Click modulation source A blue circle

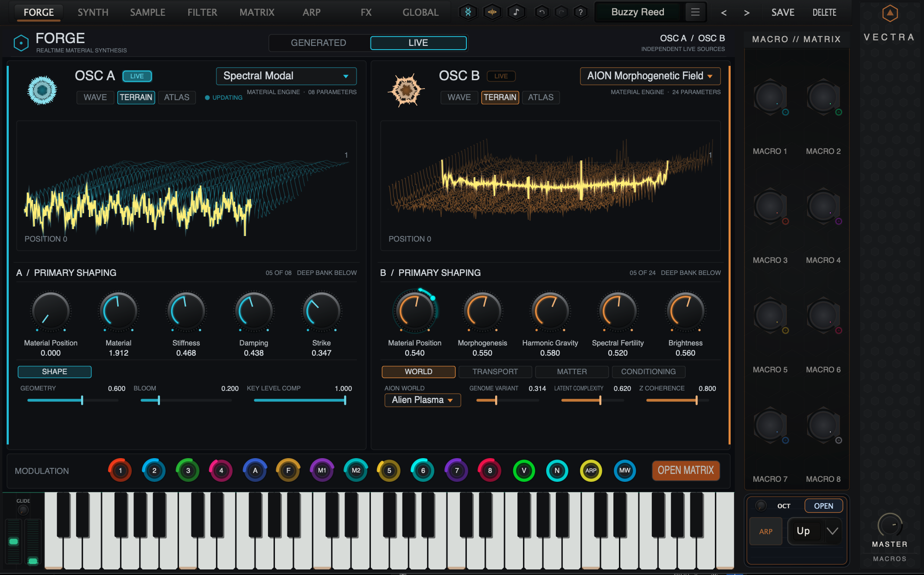click(x=255, y=470)
